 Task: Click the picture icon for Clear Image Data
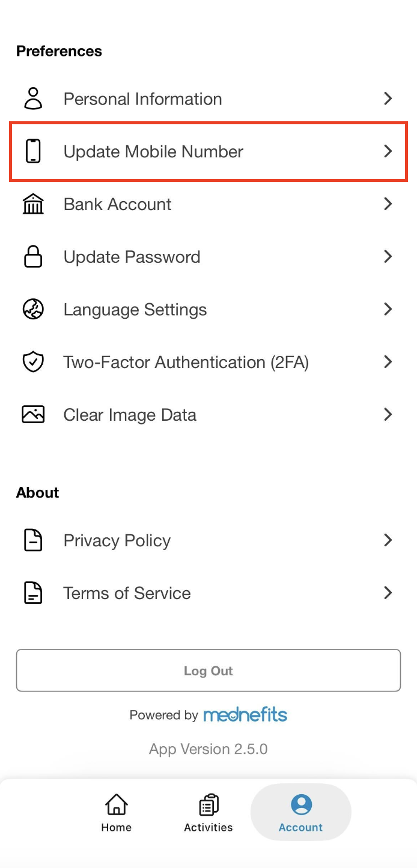coord(33,415)
